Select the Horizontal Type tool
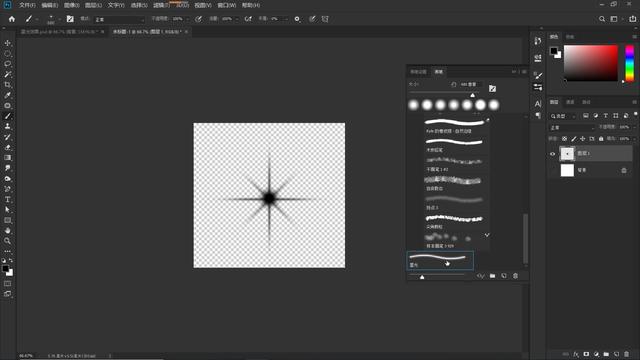This screenshot has height=360, width=640. click(x=7, y=200)
